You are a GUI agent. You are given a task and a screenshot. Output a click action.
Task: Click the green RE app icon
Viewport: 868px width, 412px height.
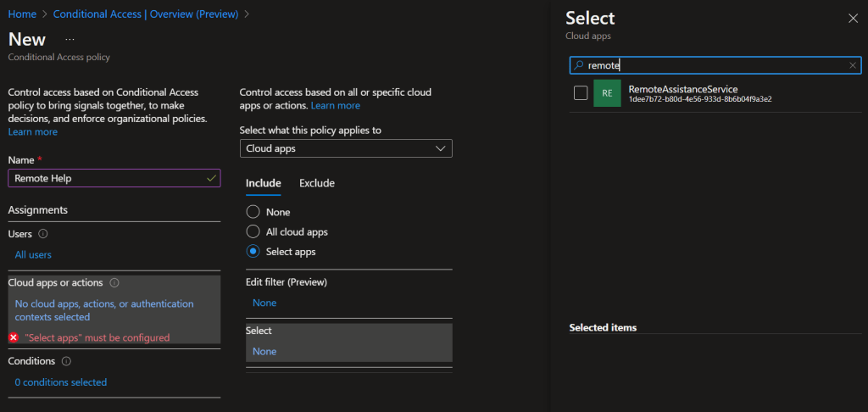(x=607, y=93)
